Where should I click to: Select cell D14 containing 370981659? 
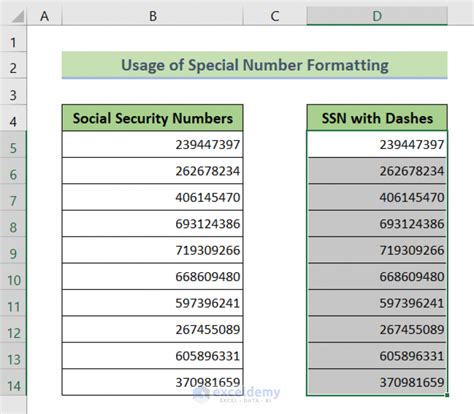(x=377, y=382)
